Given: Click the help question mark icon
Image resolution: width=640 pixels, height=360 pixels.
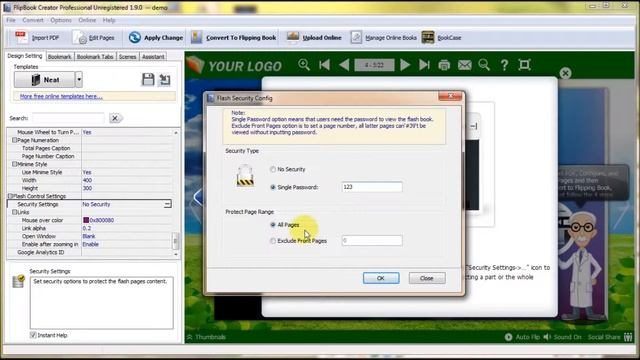Looking at the screenshot, I should point(504,64).
